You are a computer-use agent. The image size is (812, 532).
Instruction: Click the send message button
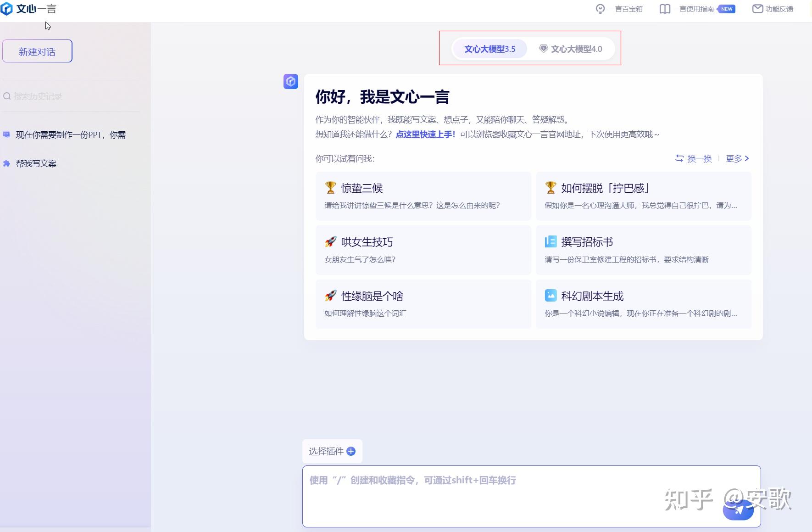pyautogui.click(x=738, y=510)
